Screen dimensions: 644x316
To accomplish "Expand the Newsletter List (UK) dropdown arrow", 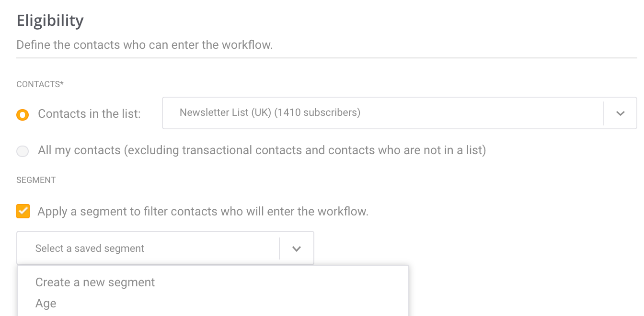I will click(621, 113).
